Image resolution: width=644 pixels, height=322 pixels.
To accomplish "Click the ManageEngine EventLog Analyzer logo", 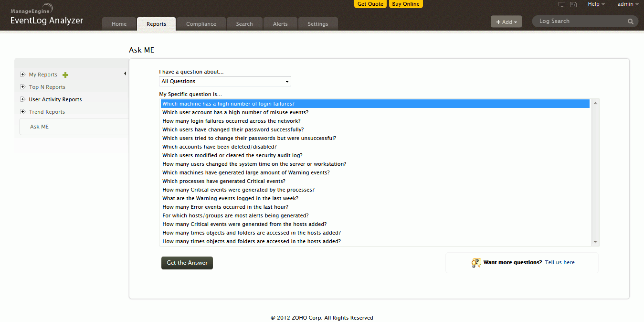I will (47, 15).
